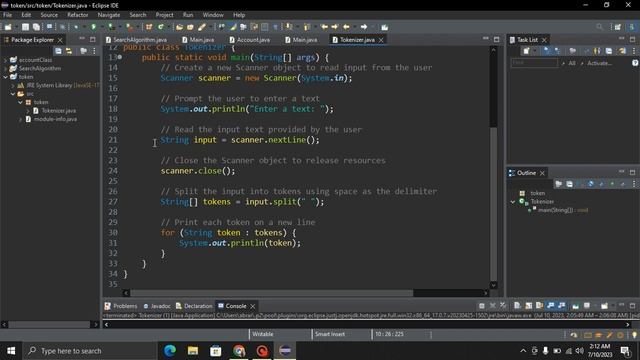Click the Open Perspective icon
The width and height of the screenshot is (640, 360).
click(618, 27)
